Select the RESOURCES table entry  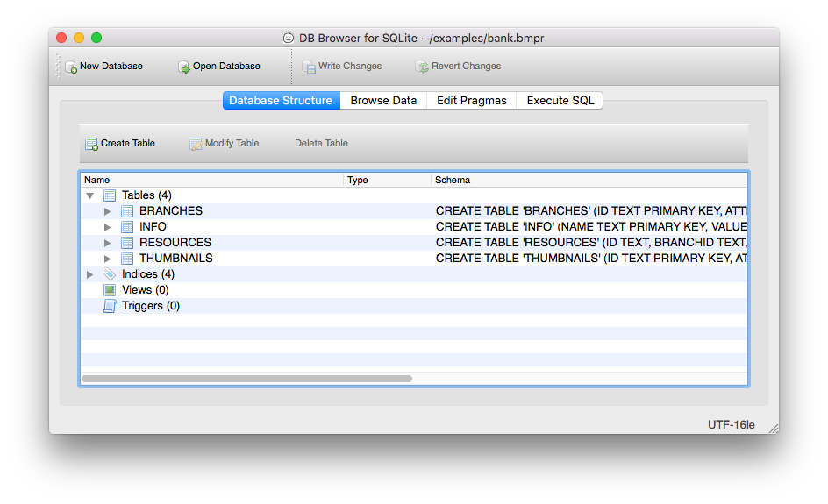pyautogui.click(x=175, y=243)
